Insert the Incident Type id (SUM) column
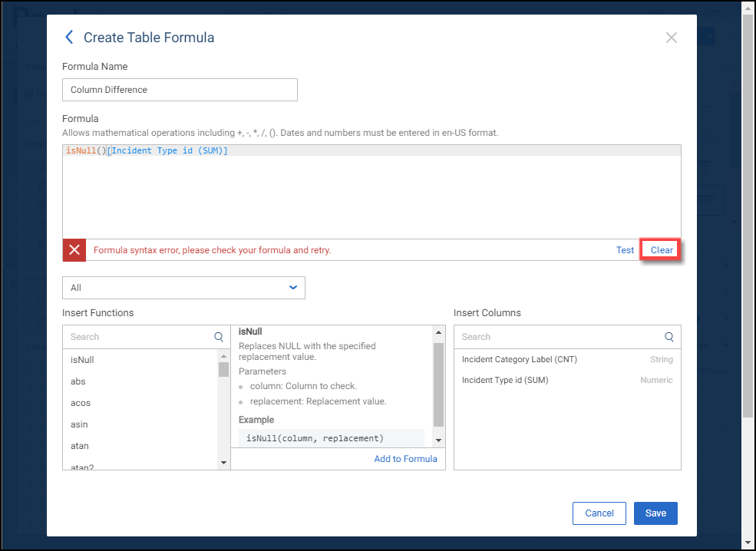756x551 pixels. click(505, 380)
